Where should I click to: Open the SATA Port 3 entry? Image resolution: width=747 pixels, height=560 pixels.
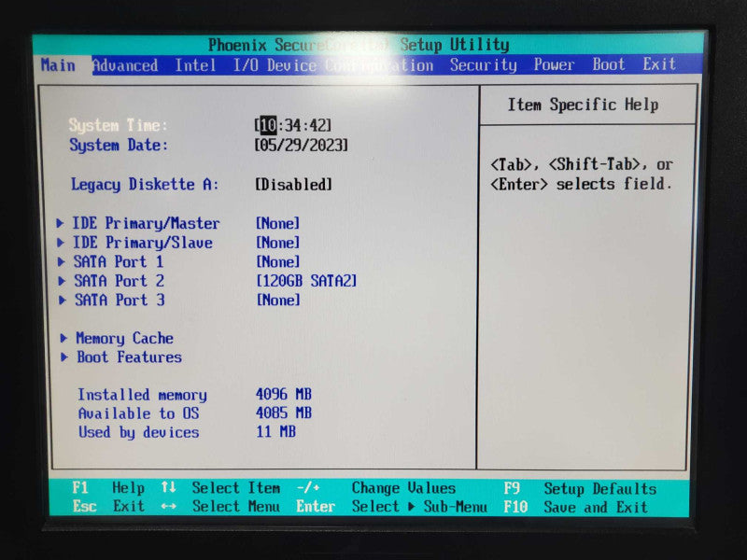(120, 300)
